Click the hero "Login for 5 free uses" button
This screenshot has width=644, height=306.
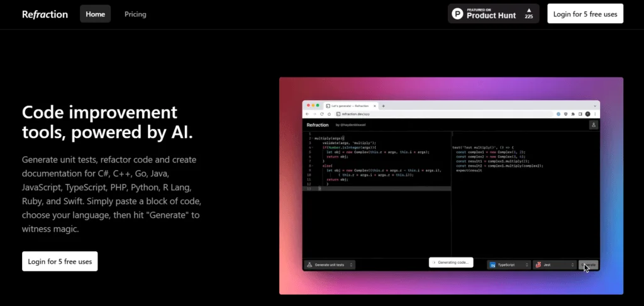[60, 261]
